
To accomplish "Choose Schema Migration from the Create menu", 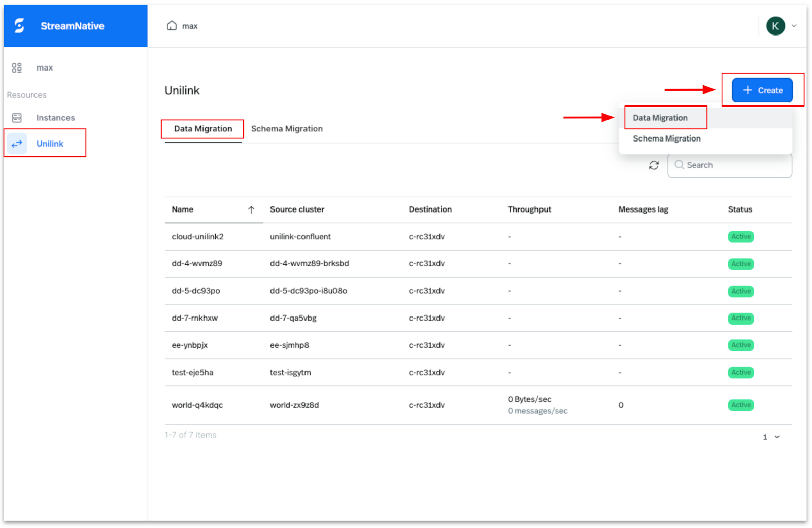I will click(666, 138).
